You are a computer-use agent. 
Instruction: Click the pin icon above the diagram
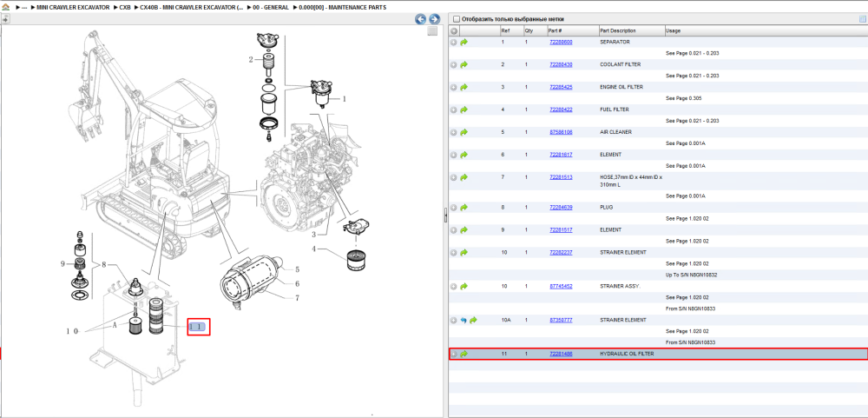pos(5,19)
